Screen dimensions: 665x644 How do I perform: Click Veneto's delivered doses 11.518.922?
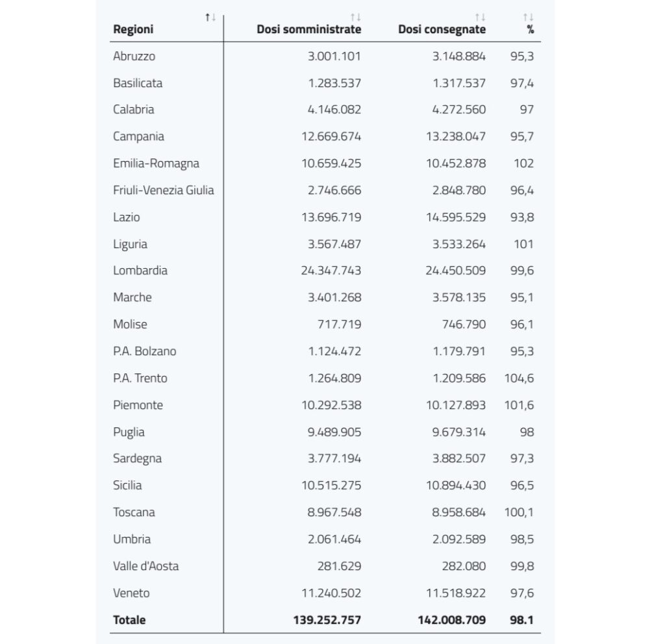[x=456, y=593]
